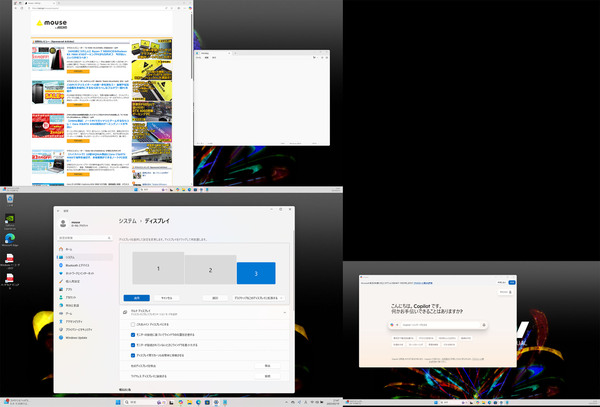600x407 pixels.
Task: Click the blue 適用 apply button
Action: click(137, 298)
